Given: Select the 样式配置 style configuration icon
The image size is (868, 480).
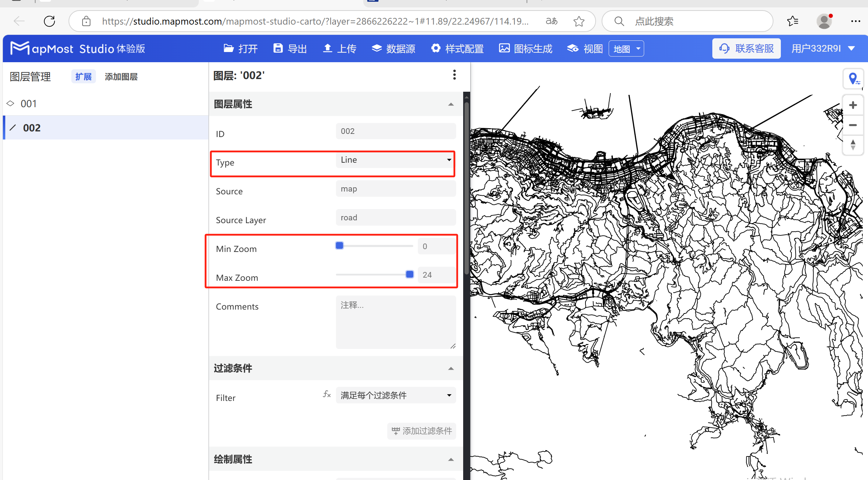Looking at the screenshot, I should pos(435,48).
